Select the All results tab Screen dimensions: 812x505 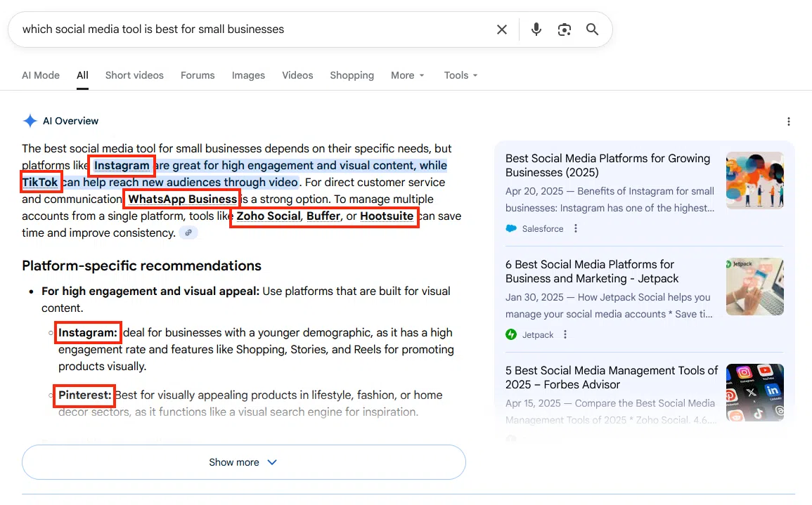(82, 76)
